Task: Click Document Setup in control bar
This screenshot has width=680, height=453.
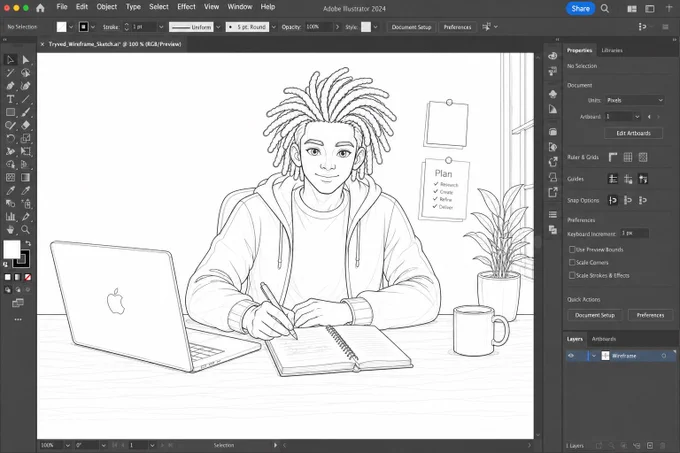Action: [x=412, y=27]
